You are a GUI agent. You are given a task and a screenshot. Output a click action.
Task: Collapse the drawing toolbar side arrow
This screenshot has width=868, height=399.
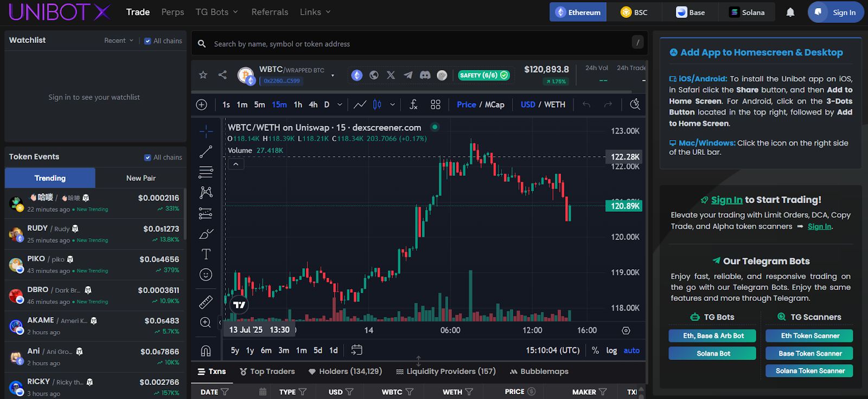tap(220, 322)
